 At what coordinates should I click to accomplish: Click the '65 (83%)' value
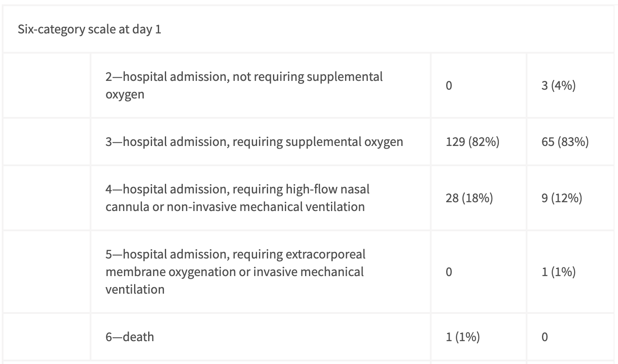565,142
